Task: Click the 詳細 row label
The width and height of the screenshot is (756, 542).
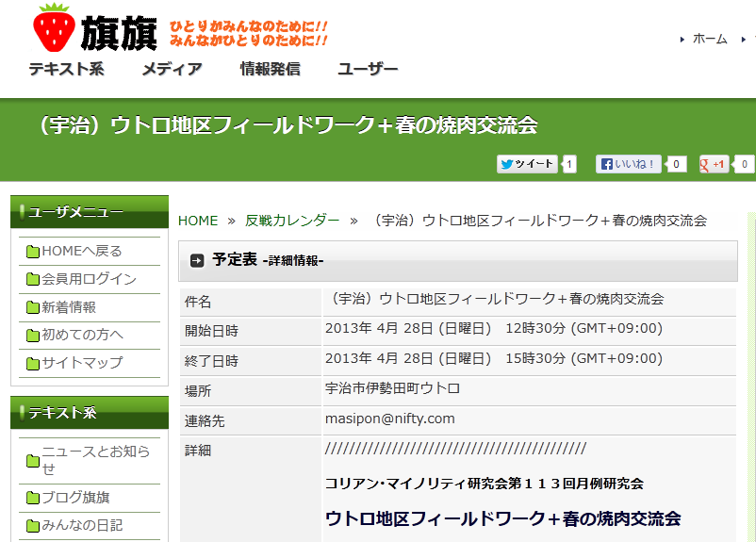Action: [x=198, y=451]
